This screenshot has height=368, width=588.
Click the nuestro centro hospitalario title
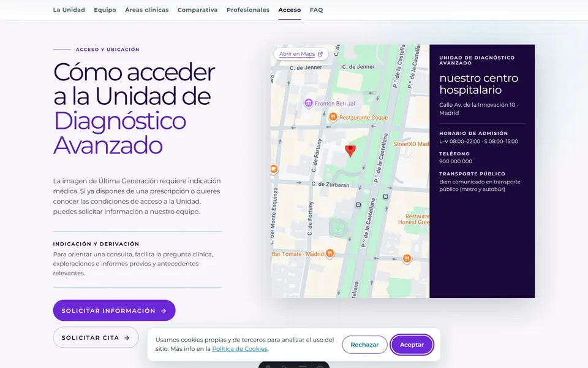(478, 84)
